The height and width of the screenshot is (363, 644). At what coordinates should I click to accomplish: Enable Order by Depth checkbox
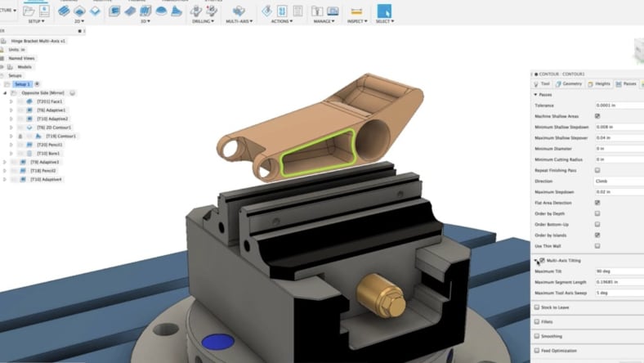click(x=597, y=213)
